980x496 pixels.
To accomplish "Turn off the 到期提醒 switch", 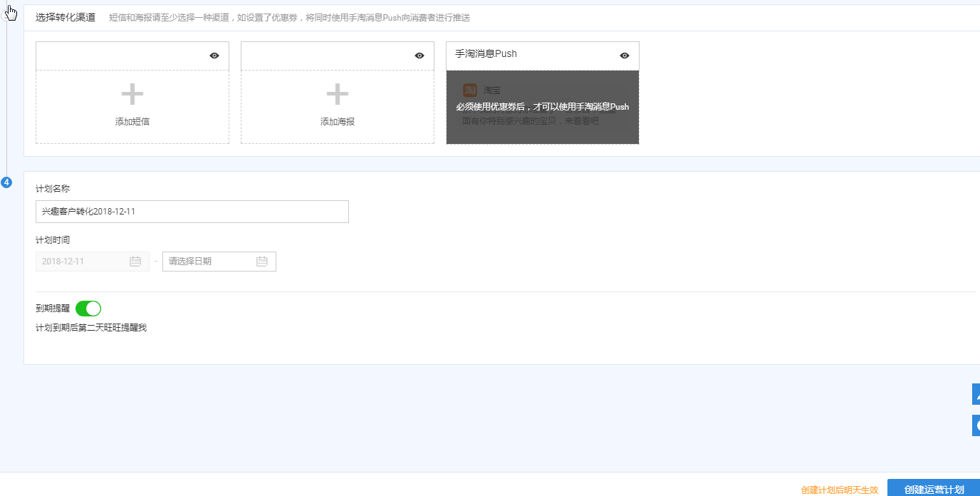I will 88,309.
